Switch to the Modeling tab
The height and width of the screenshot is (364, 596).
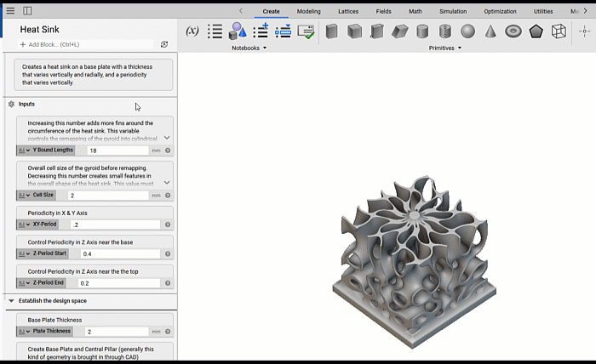tap(308, 11)
